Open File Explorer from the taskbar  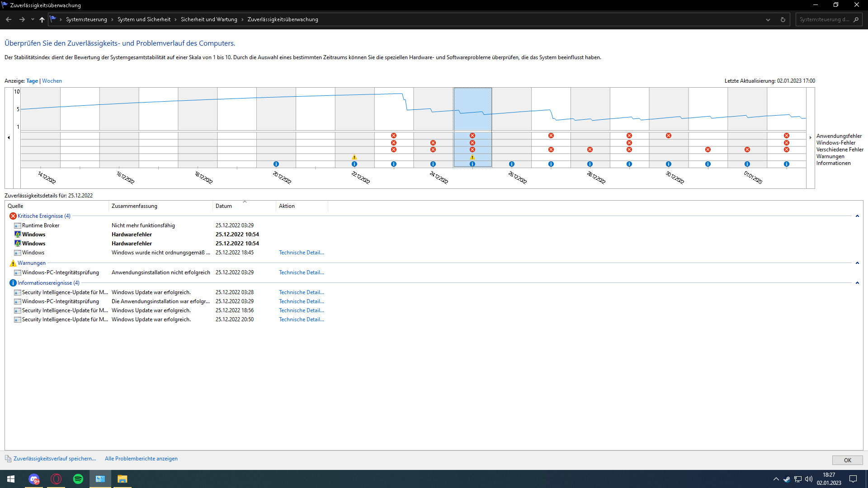tap(122, 479)
